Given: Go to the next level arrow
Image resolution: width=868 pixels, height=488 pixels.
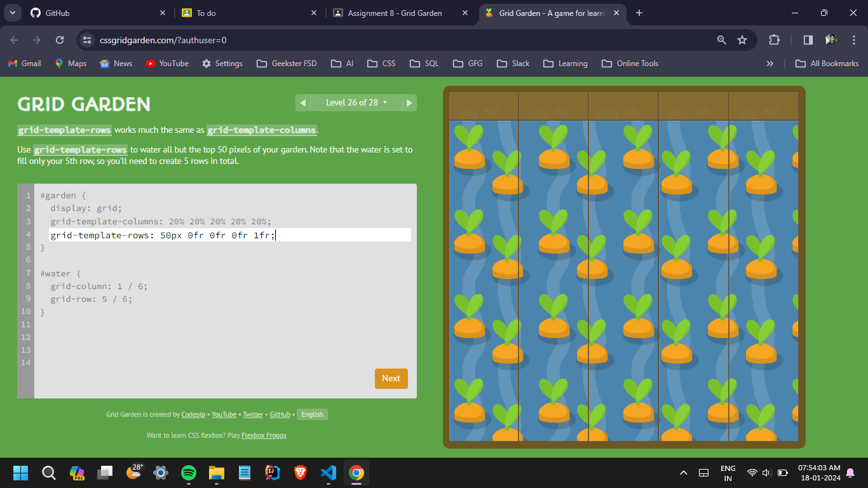Looking at the screenshot, I should point(409,102).
